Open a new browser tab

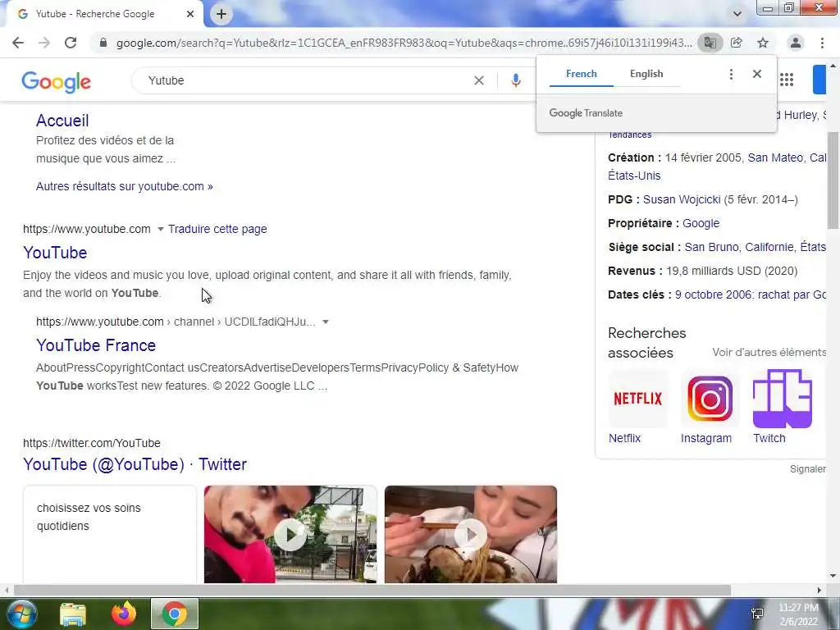221,14
